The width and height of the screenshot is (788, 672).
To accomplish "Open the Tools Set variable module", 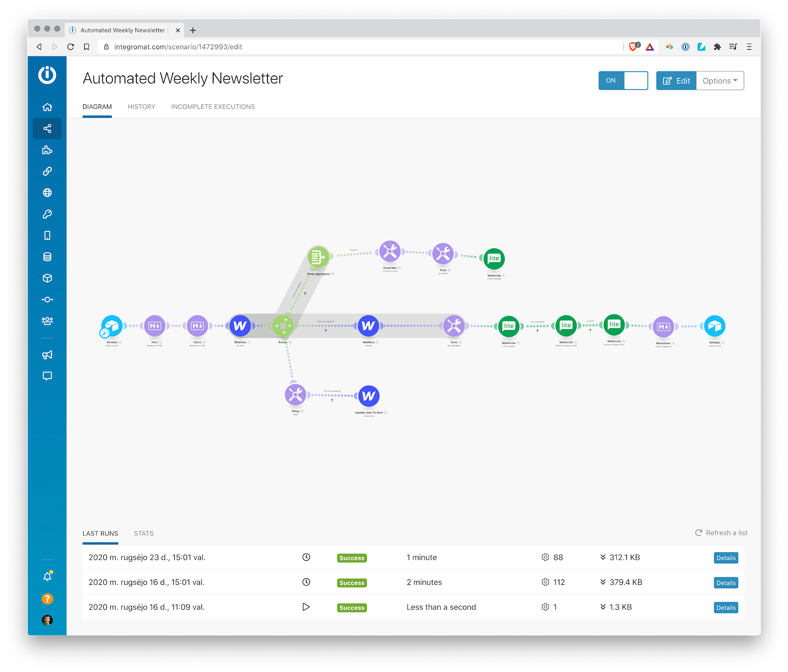I will click(443, 253).
